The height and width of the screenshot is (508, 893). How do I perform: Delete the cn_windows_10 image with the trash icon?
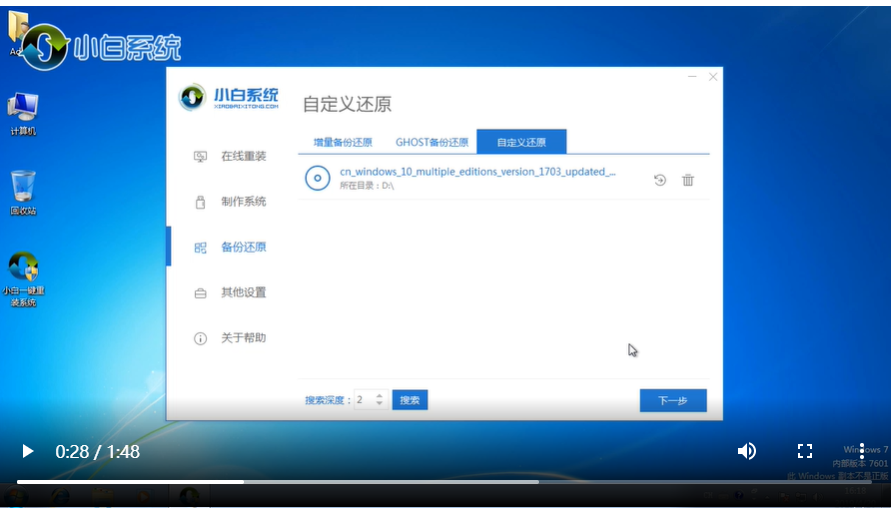[688, 180]
